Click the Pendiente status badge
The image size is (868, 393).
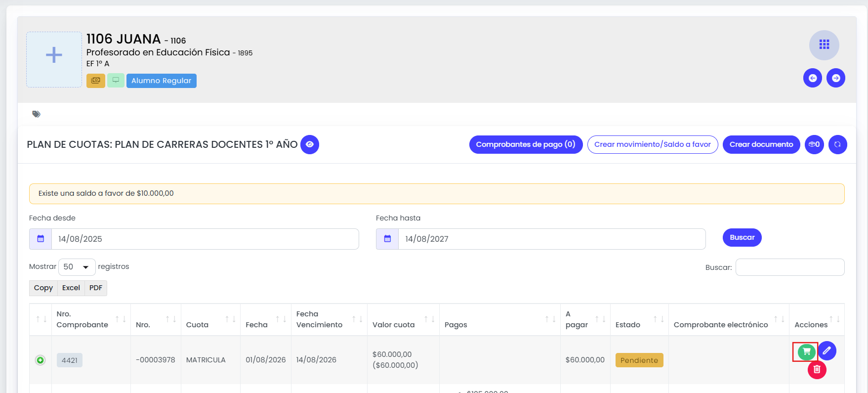click(639, 360)
